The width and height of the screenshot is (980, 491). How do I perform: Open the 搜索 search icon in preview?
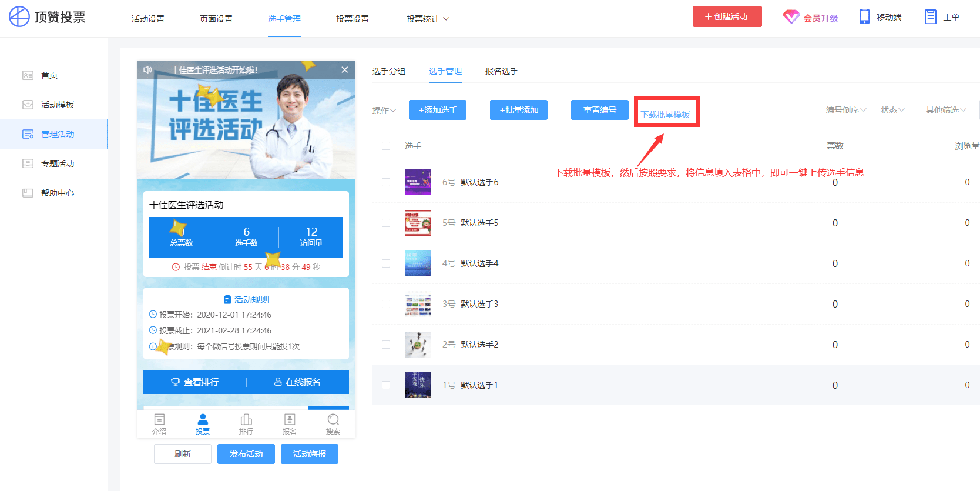pyautogui.click(x=333, y=419)
